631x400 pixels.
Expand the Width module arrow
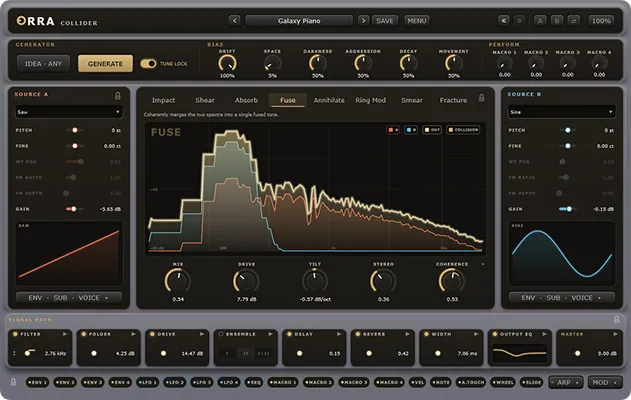[x=476, y=334]
